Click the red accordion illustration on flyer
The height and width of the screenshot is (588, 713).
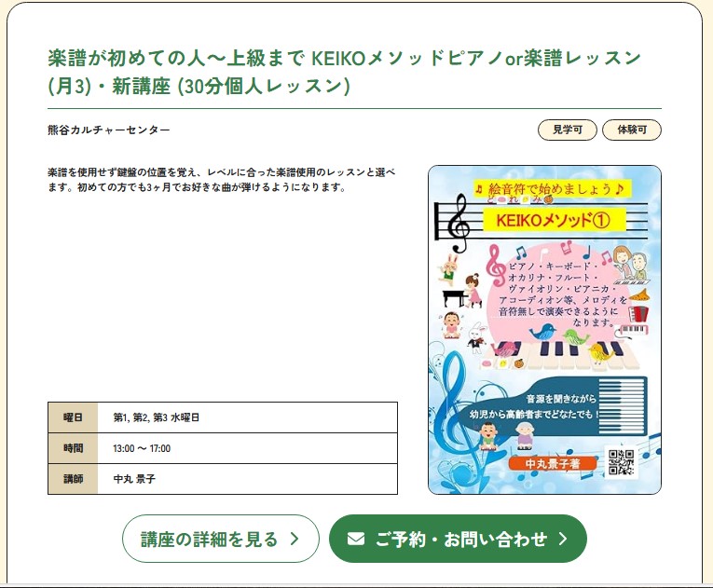638,314
